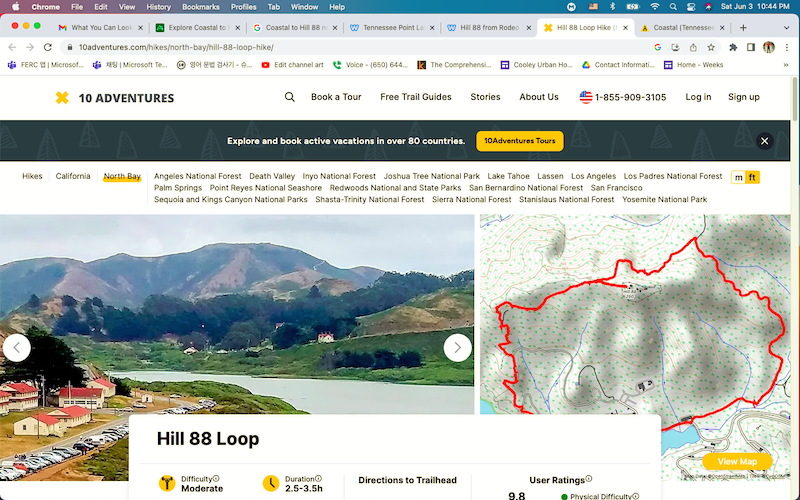The width and height of the screenshot is (800, 500).
Task: Open Chrome three-dot menu
Action: click(x=787, y=47)
